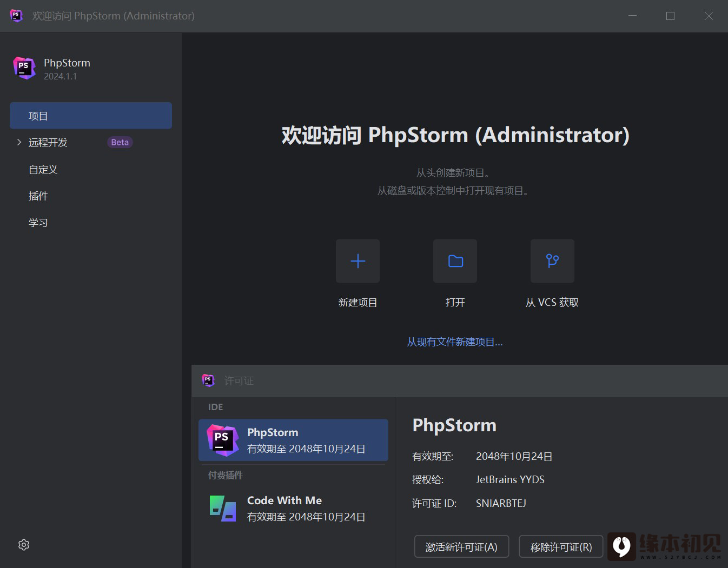The width and height of the screenshot is (728, 568).
Task: Click the welcome heading 欢迎访问 PhpStorm
Action: click(455, 135)
